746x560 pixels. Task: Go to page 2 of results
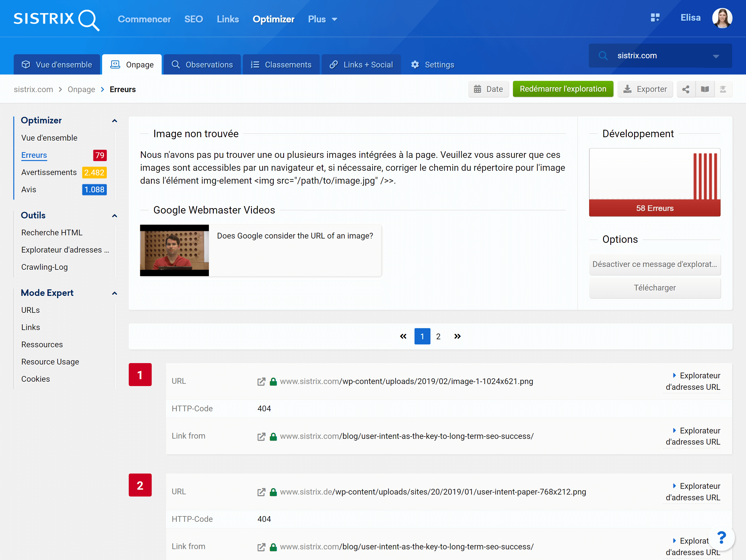438,336
